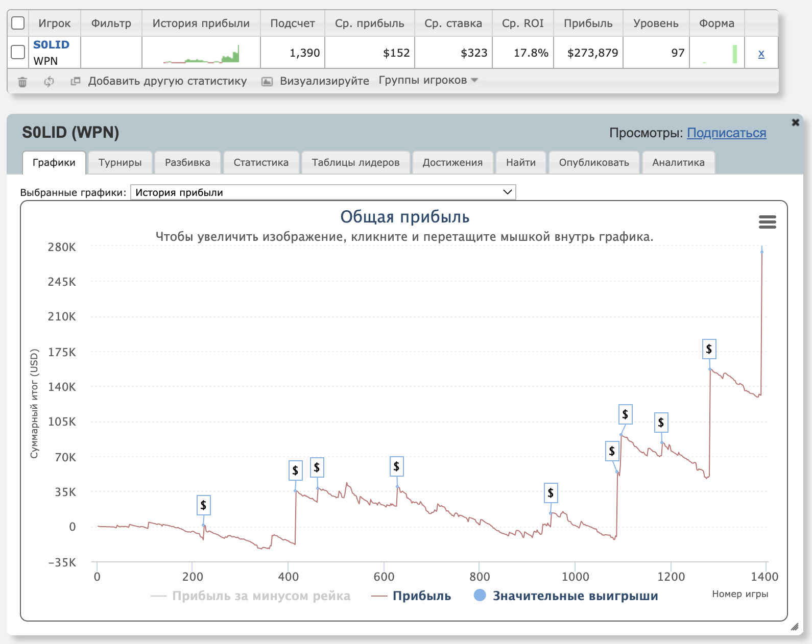Click the dollar marker near game 220
Image resolution: width=812 pixels, height=644 pixels.
(203, 505)
